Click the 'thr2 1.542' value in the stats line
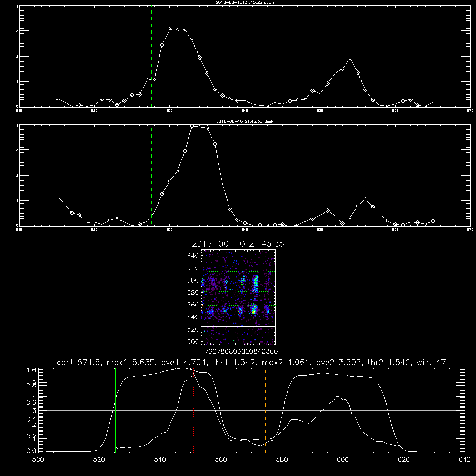Viewport: 476px width, 476px height. (389, 362)
